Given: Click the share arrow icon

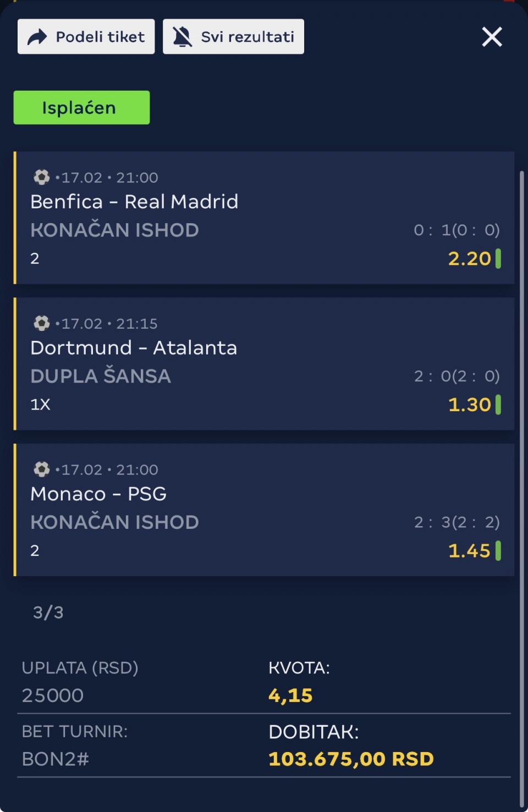Looking at the screenshot, I should [37, 37].
